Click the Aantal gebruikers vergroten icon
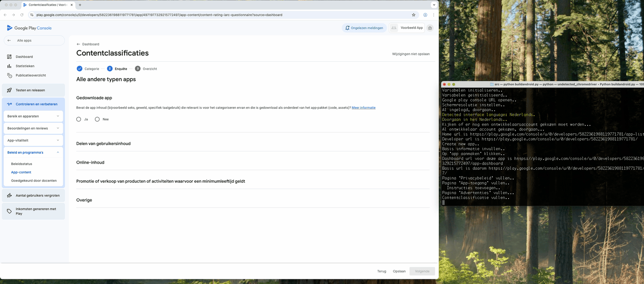Image resolution: width=644 pixels, height=284 pixels. [9, 196]
